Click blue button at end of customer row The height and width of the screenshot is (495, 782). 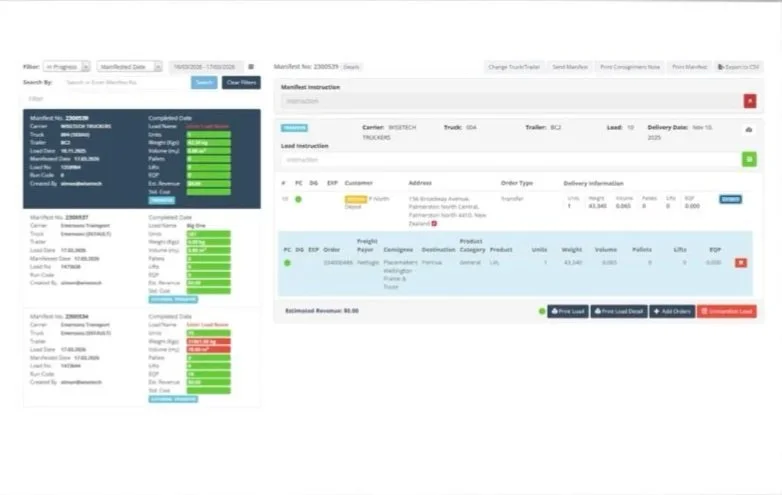[x=730, y=199]
